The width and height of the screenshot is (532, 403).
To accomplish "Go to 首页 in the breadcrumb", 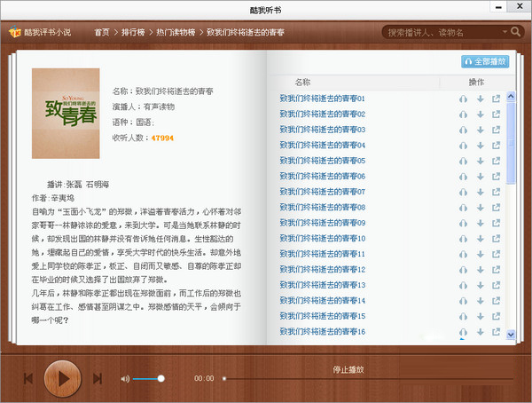I will click(x=103, y=33).
